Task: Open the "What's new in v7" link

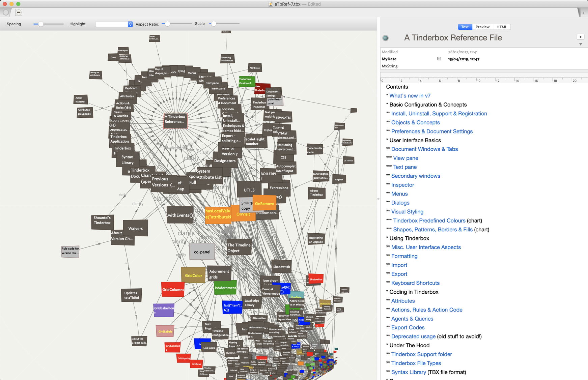Action: click(410, 96)
